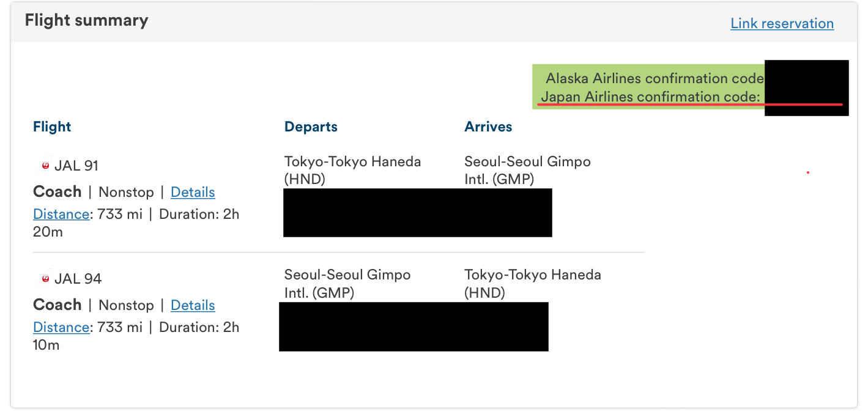Click the Distance link under JAL 94
Viewport: 868px width, 420px height.
[x=61, y=327]
